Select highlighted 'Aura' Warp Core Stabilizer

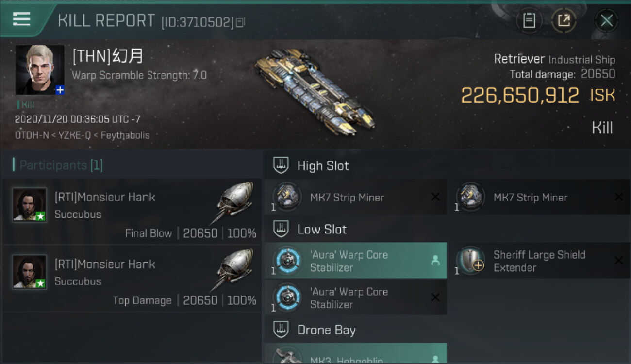pyautogui.click(x=355, y=261)
